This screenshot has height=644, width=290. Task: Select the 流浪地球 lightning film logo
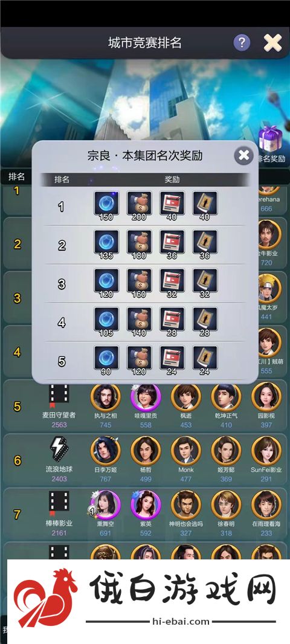(x=59, y=449)
